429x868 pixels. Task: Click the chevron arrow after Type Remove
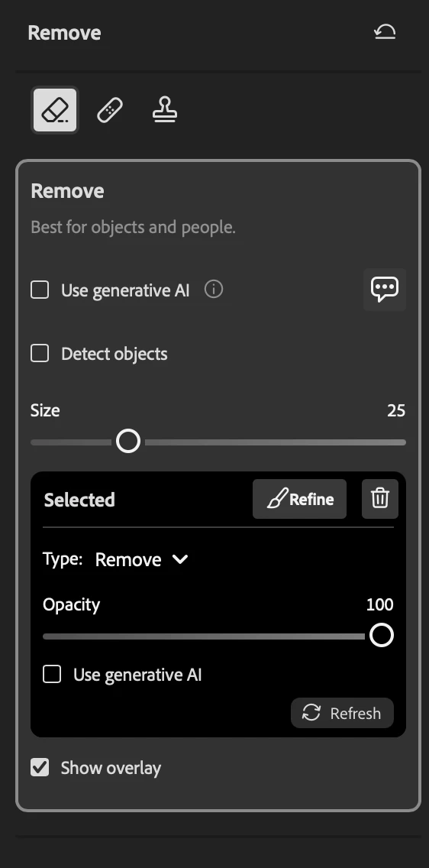pos(180,559)
